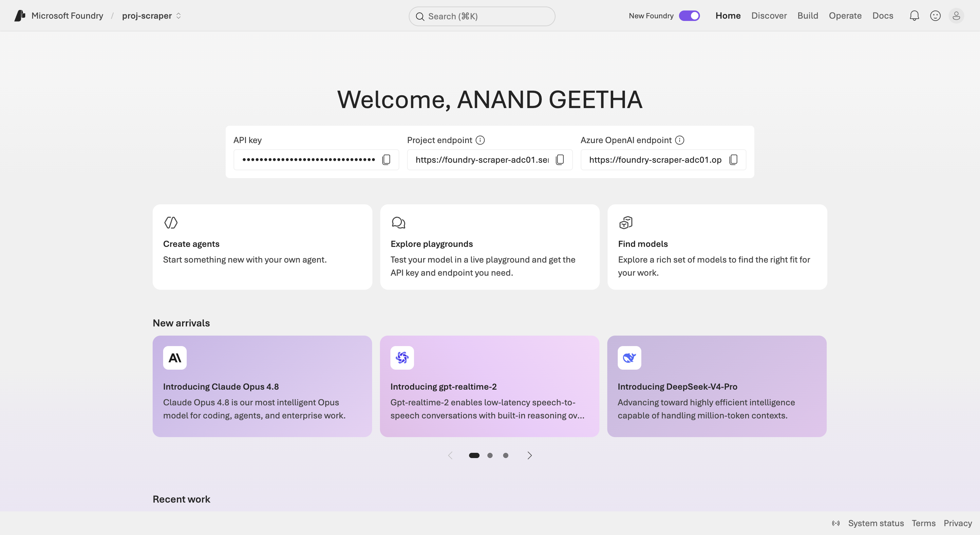
Task: Click the "New arrivals" heading
Action: 181,323
